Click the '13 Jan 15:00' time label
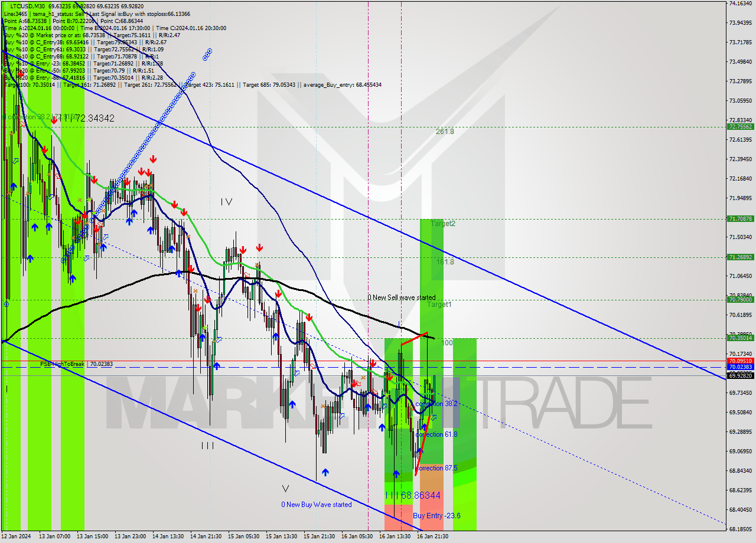This screenshot has height=543, width=756. click(93, 537)
